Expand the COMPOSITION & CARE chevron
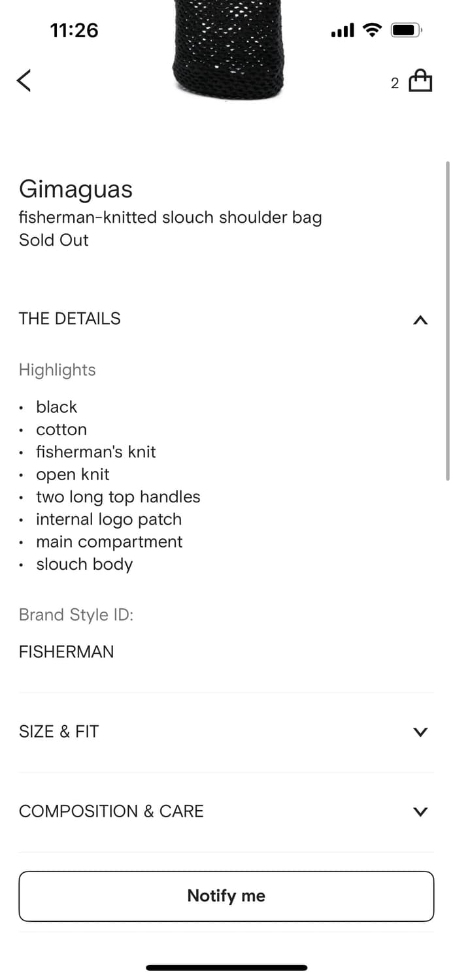This screenshot has height=980, width=453. pos(420,811)
